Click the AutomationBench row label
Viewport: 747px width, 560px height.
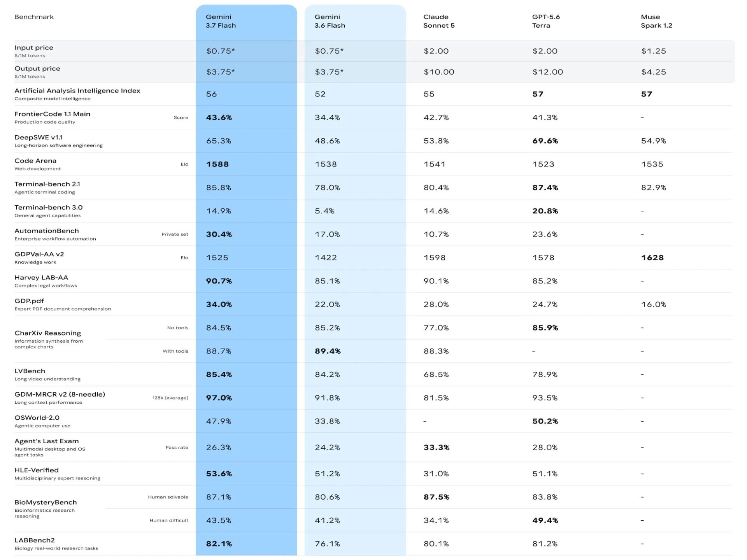pos(46,231)
